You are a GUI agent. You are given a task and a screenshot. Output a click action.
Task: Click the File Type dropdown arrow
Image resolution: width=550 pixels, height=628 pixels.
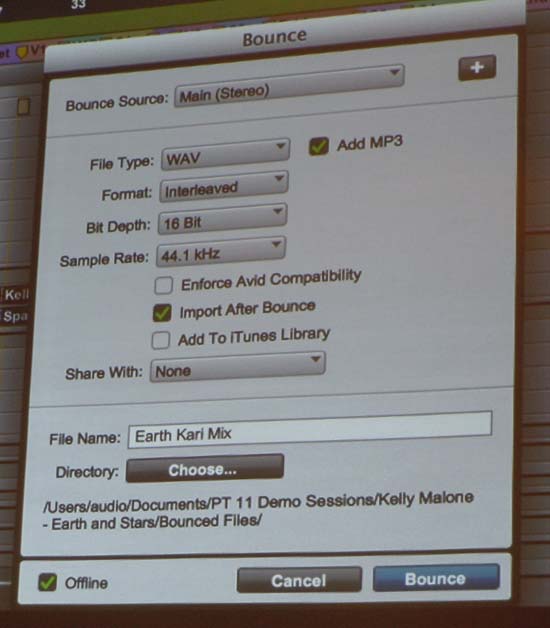[x=281, y=146]
